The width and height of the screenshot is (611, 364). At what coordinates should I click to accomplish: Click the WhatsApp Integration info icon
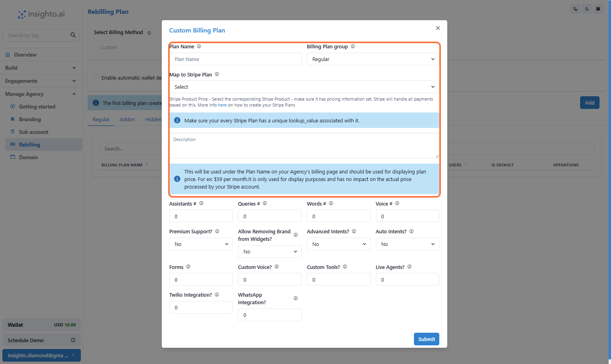tap(296, 298)
